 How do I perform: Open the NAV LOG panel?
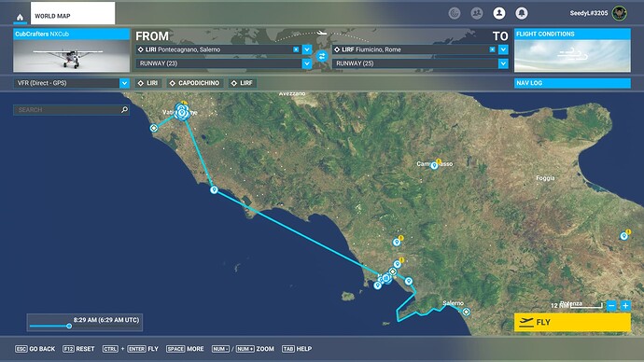[x=572, y=83]
